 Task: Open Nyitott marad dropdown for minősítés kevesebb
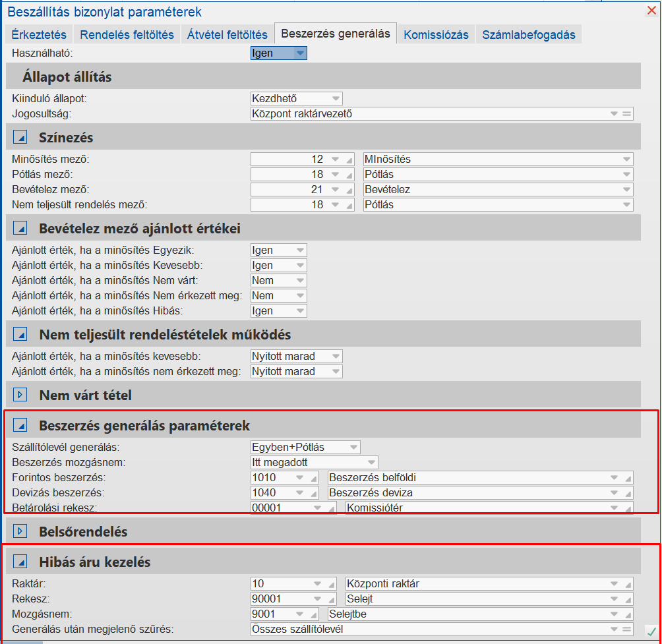point(336,357)
